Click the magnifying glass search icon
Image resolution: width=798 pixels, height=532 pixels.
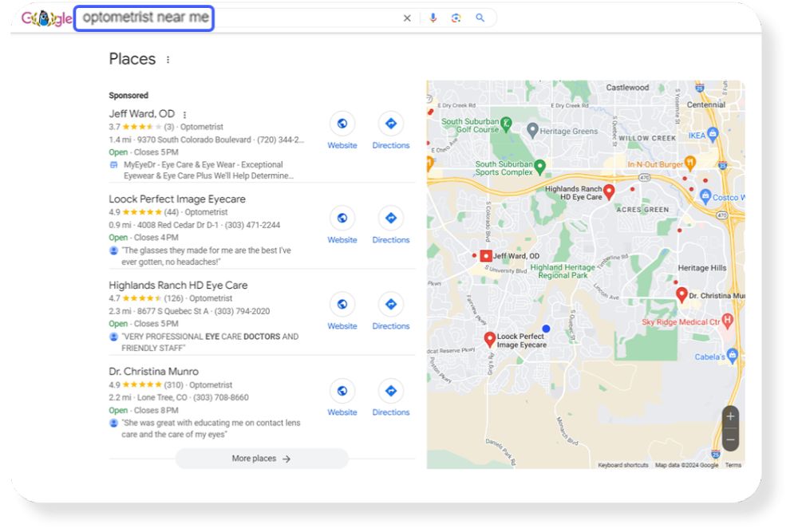480,18
